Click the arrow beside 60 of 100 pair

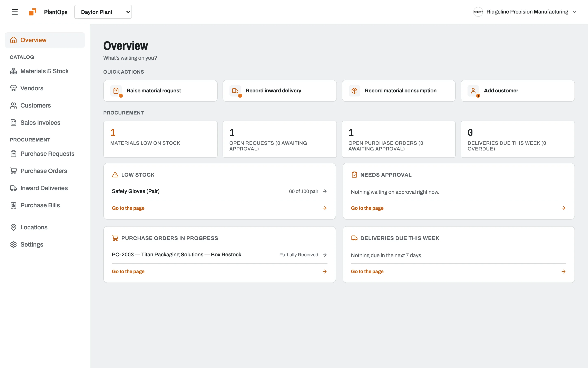(x=325, y=191)
